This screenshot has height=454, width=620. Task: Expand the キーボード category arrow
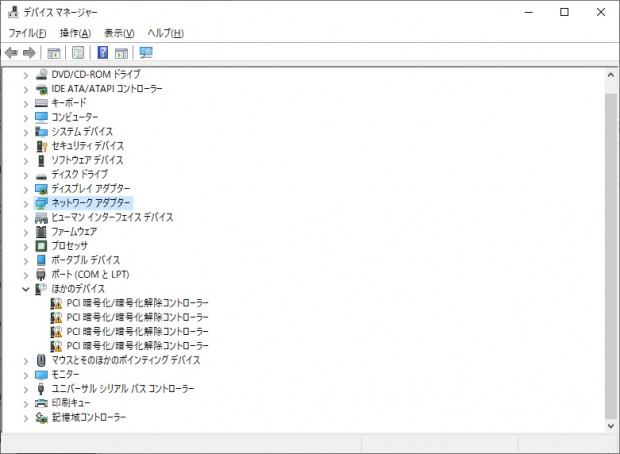coord(26,104)
